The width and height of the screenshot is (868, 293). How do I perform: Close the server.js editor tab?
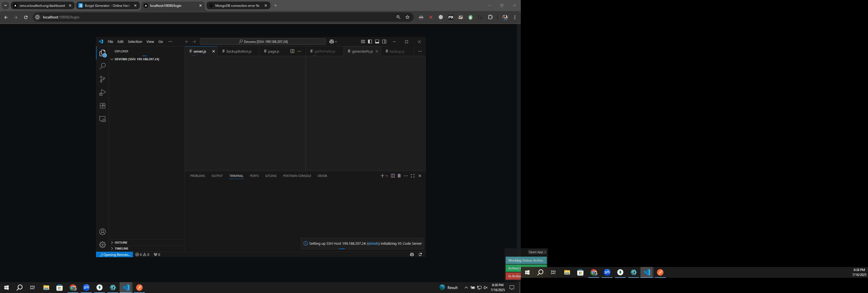[213, 51]
